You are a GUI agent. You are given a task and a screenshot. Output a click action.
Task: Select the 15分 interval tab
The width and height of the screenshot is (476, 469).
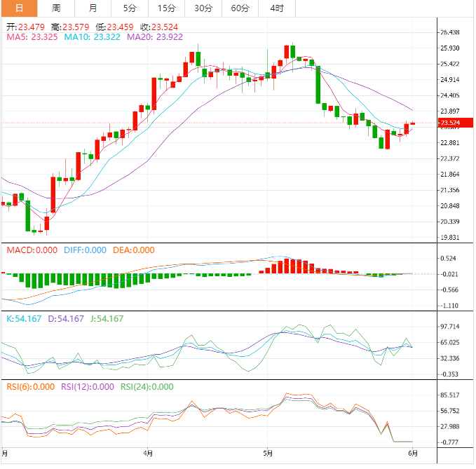[166, 8]
